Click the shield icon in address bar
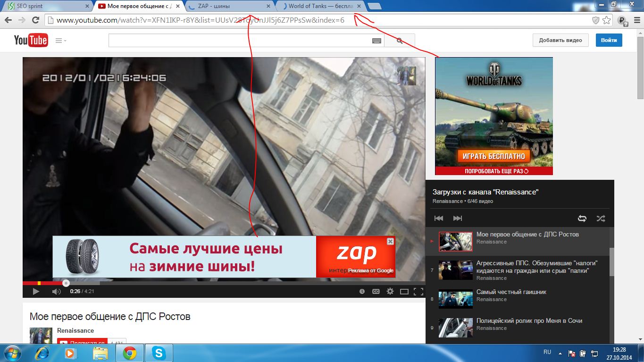Viewport: 644px width, 362px height. [x=596, y=20]
